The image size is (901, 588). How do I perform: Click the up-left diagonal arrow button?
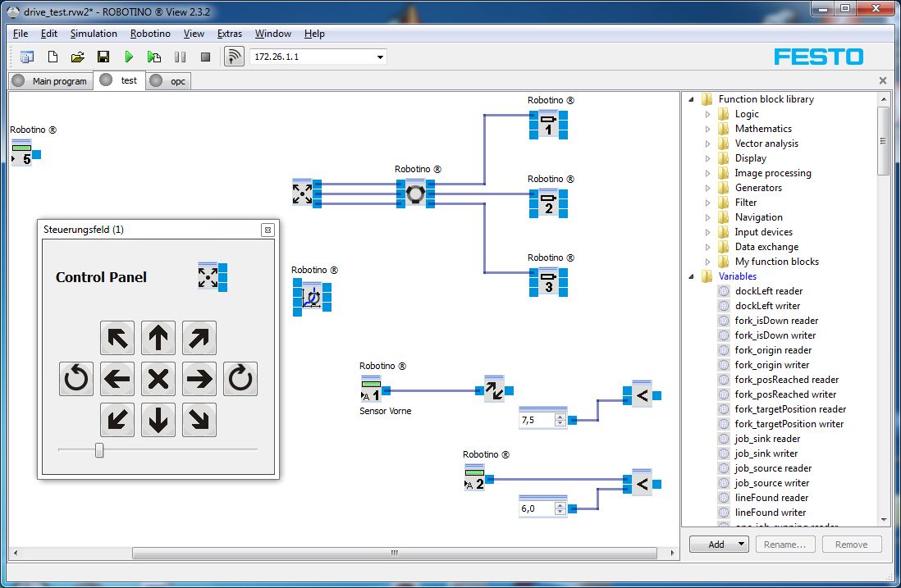117,338
